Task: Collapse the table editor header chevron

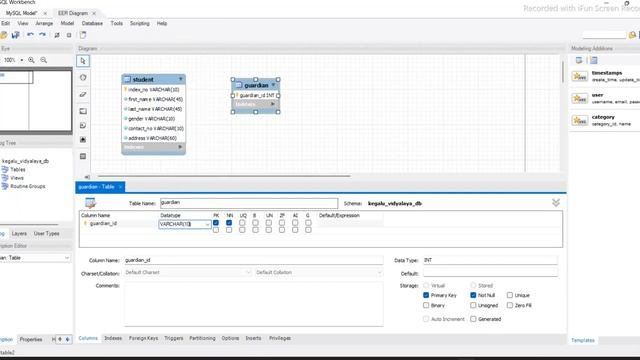Action: click(x=556, y=202)
